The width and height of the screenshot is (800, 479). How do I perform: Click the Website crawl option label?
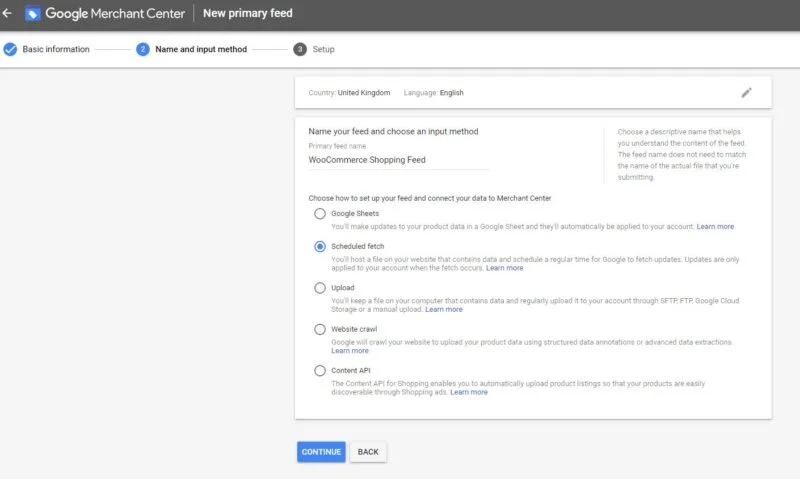tap(354, 329)
